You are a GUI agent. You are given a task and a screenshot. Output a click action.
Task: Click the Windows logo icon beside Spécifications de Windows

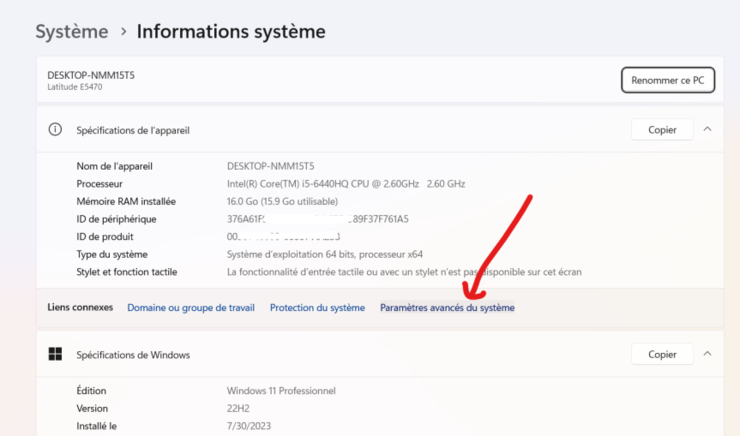[55, 355]
